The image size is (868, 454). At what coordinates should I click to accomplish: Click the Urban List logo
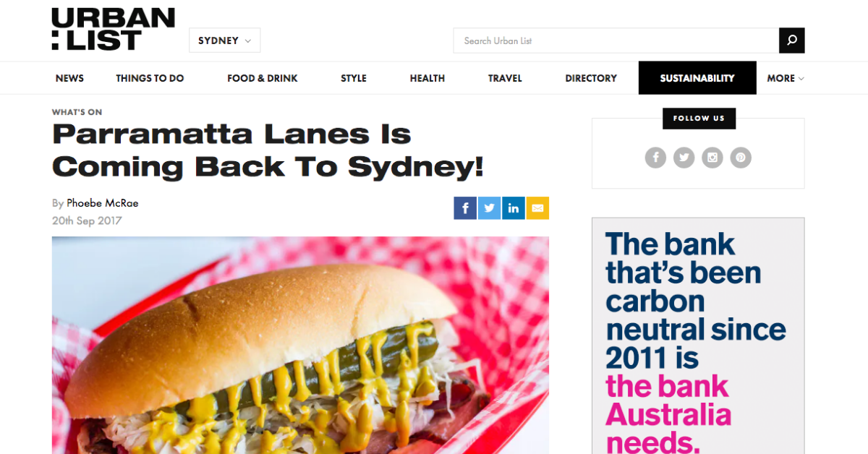(x=113, y=29)
